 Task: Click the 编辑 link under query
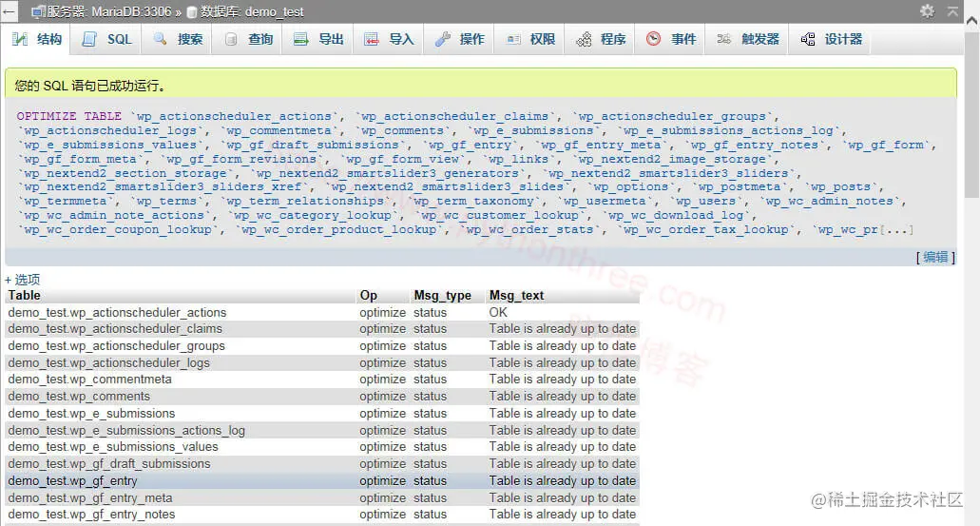(x=935, y=257)
